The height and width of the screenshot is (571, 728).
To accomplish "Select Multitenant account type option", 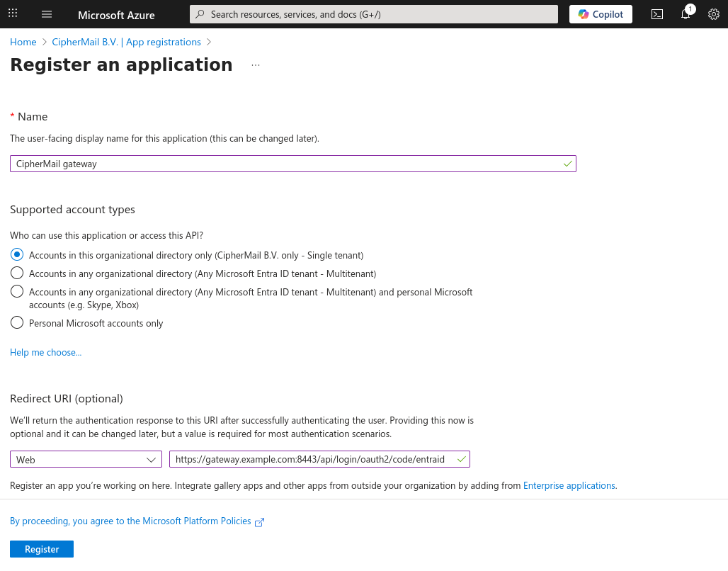I will tap(16, 273).
